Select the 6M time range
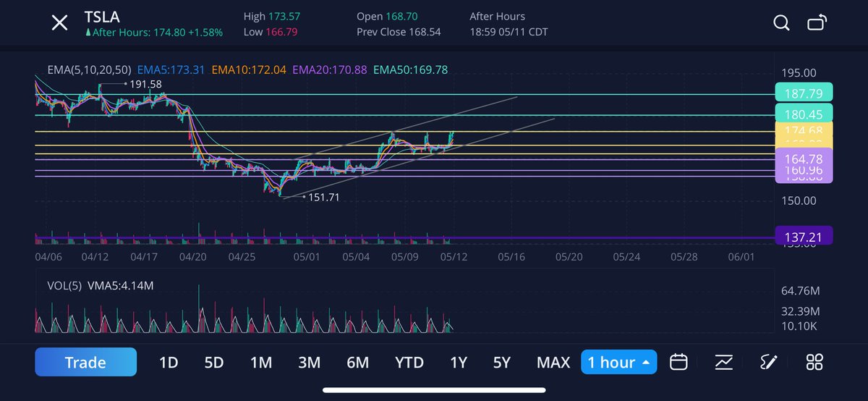The height and width of the screenshot is (401, 868). click(x=357, y=362)
